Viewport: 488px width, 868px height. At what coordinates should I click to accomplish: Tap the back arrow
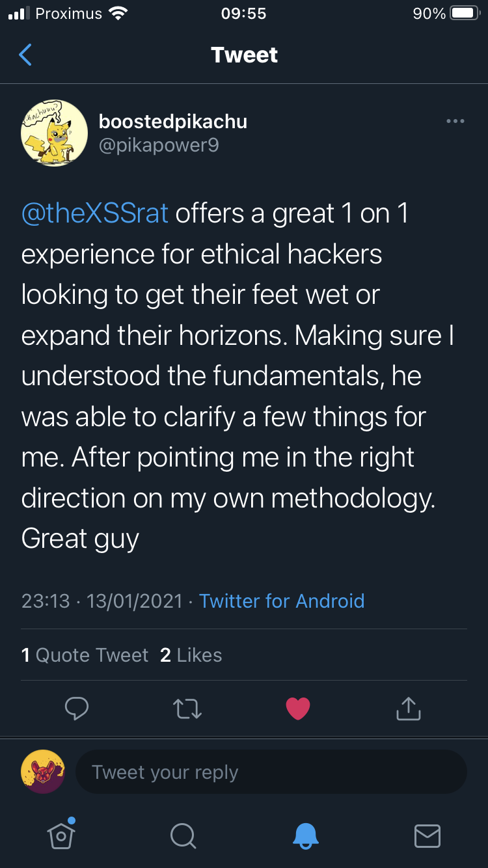(x=25, y=55)
